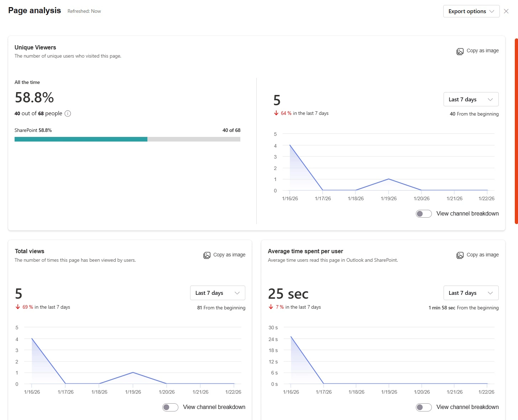
Task: Click the red down arrow next to 69 %
Action: (18, 307)
